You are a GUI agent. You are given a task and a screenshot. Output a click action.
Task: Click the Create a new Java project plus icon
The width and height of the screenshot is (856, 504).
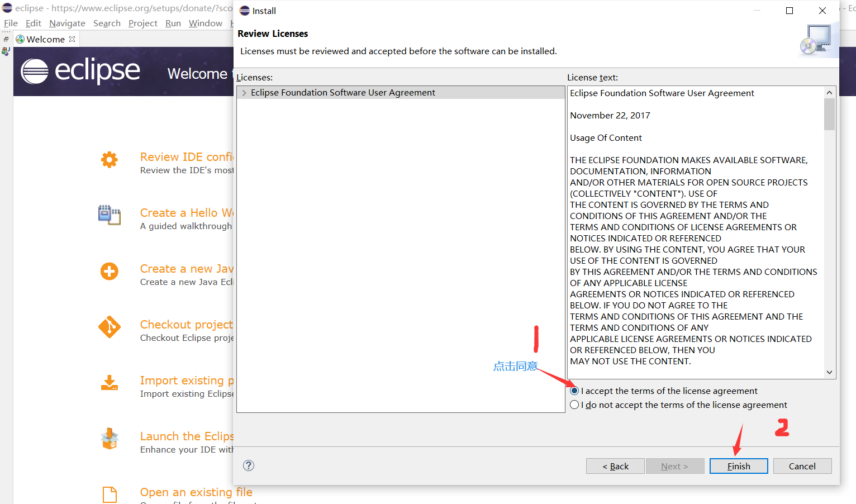coord(110,272)
